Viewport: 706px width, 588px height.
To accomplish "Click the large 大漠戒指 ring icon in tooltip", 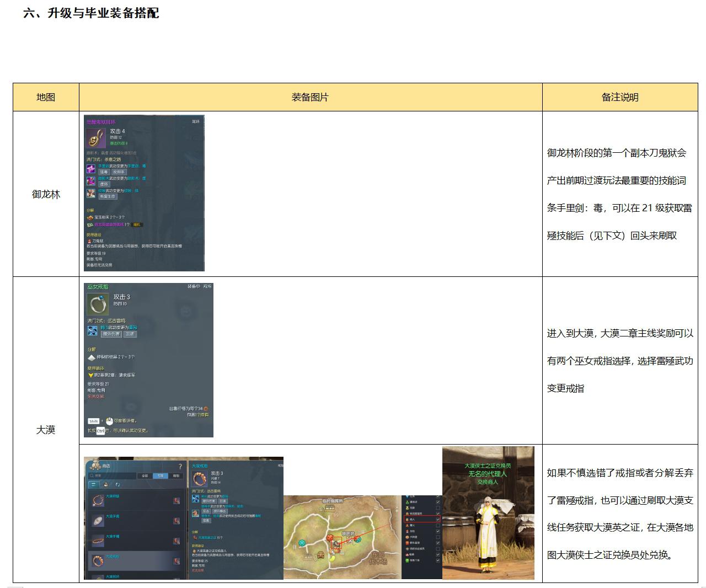I will tap(200, 479).
